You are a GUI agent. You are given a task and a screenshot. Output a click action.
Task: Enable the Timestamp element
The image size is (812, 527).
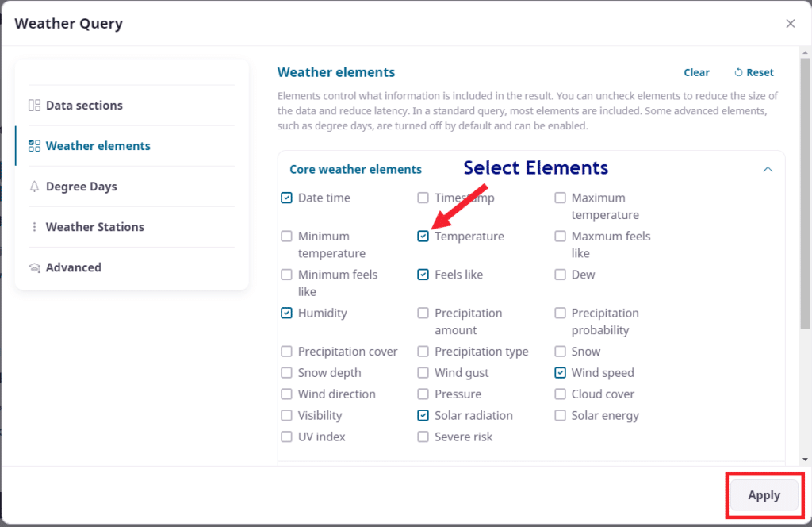tap(423, 197)
